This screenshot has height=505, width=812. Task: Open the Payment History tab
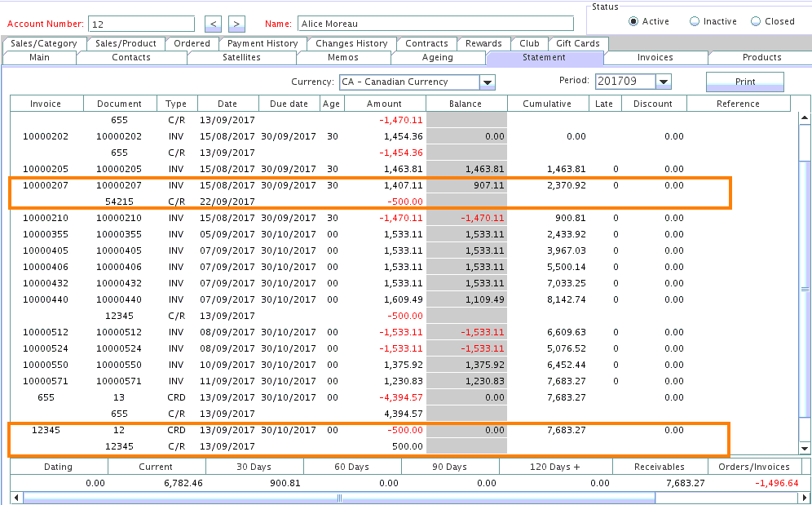[x=262, y=43]
